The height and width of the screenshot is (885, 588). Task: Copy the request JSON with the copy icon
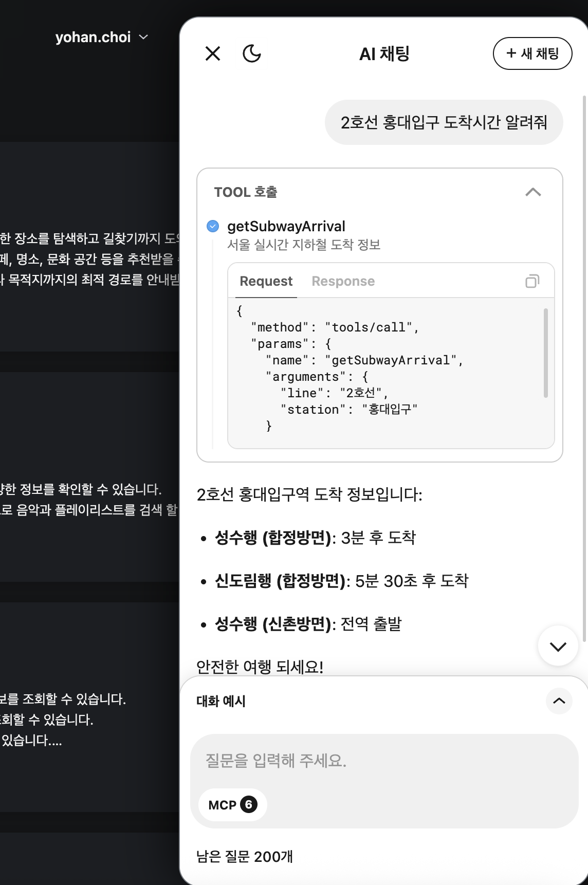click(x=532, y=281)
